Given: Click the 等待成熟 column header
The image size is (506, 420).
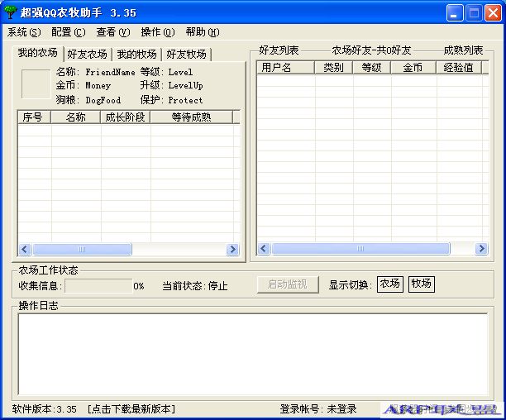Looking at the screenshot, I should (191, 117).
